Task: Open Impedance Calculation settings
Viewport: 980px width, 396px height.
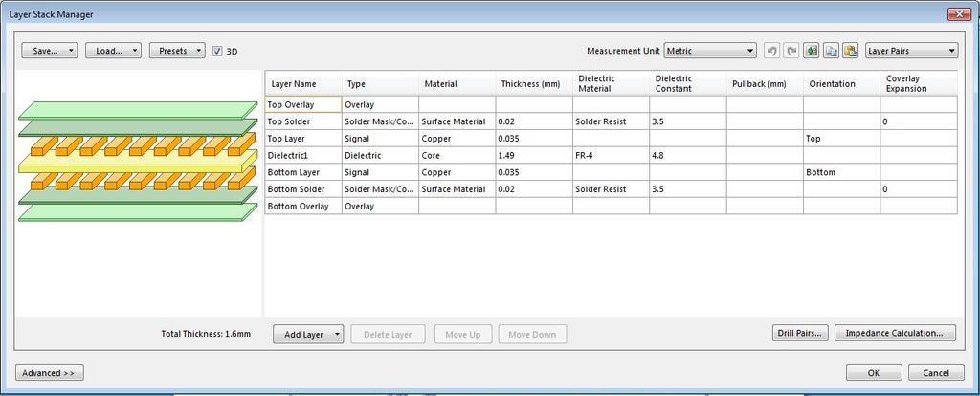Action: click(895, 333)
